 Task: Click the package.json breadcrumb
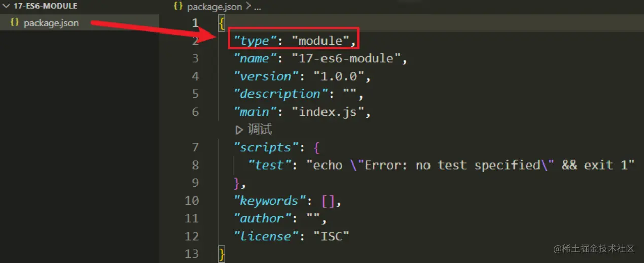pos(214,7)
